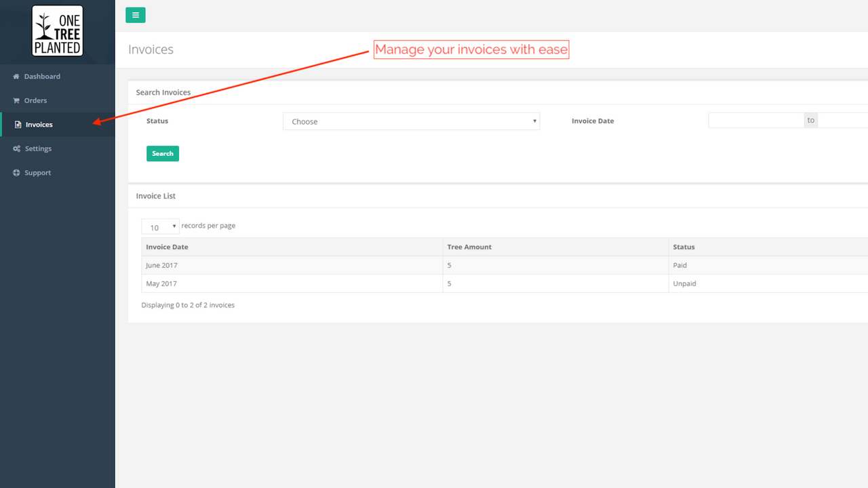Select the June 2017 invoice row

click(292, 265)
